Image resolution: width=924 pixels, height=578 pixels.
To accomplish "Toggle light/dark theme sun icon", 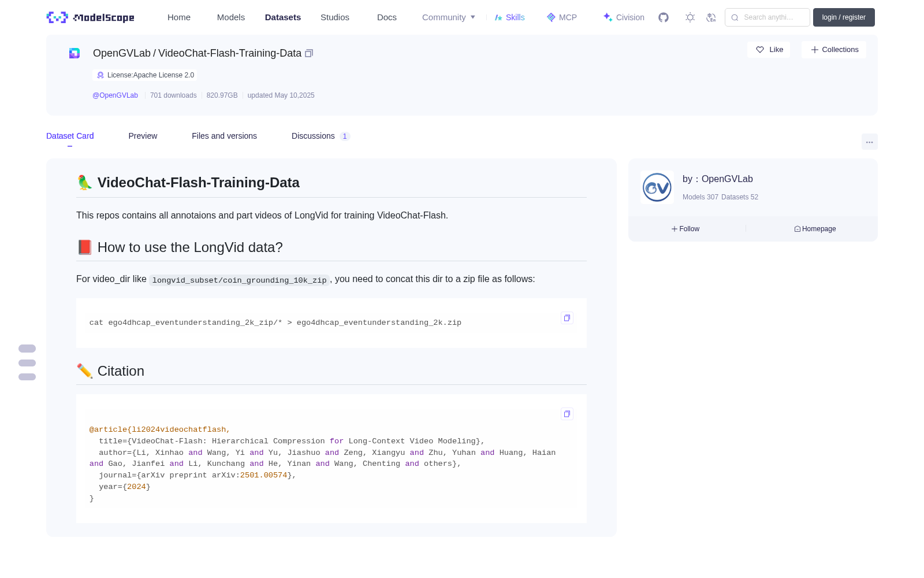I will pyautogui.click(x=690, y=17).
